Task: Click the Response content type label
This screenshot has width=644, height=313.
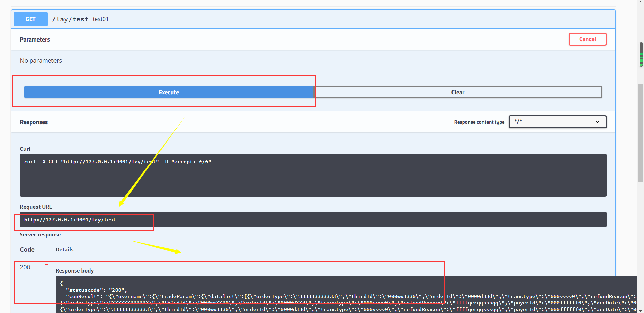Action: tap(479, 122)
